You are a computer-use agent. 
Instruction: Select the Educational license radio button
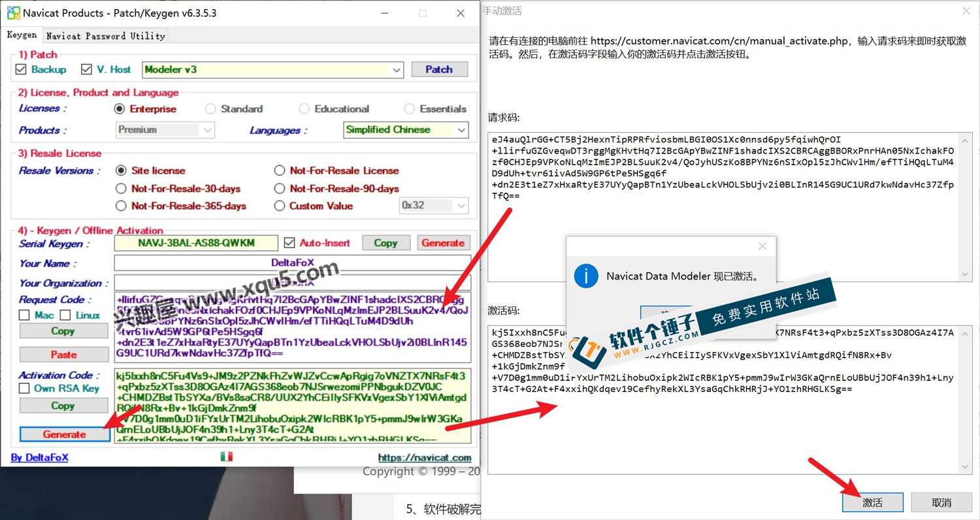tap(304, 108)
